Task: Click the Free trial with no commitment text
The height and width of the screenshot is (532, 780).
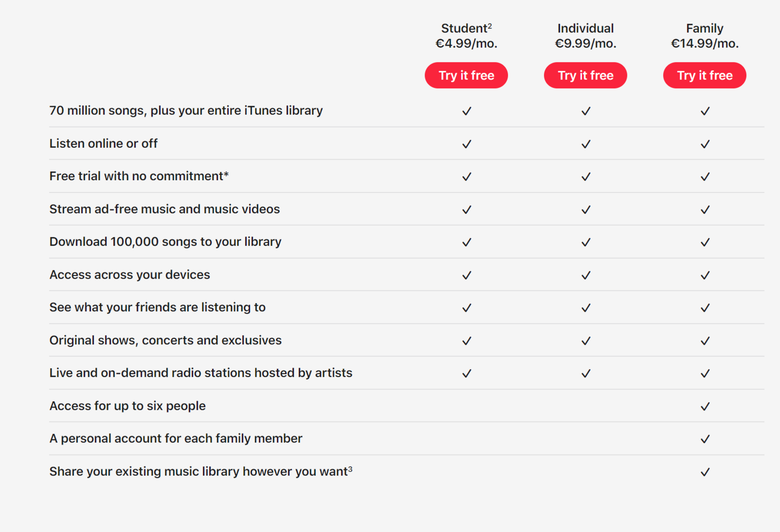Action: (139, 176)
